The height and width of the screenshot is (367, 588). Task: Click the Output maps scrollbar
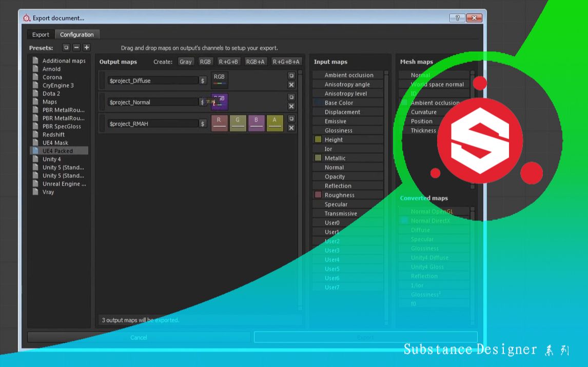click(300, 190)
